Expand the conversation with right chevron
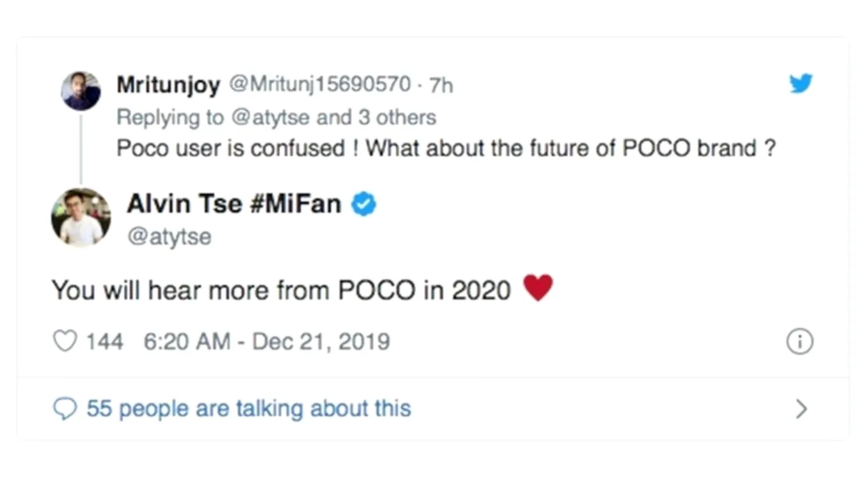Viewport: 868px width, 488px height. (x=801, y=409)
